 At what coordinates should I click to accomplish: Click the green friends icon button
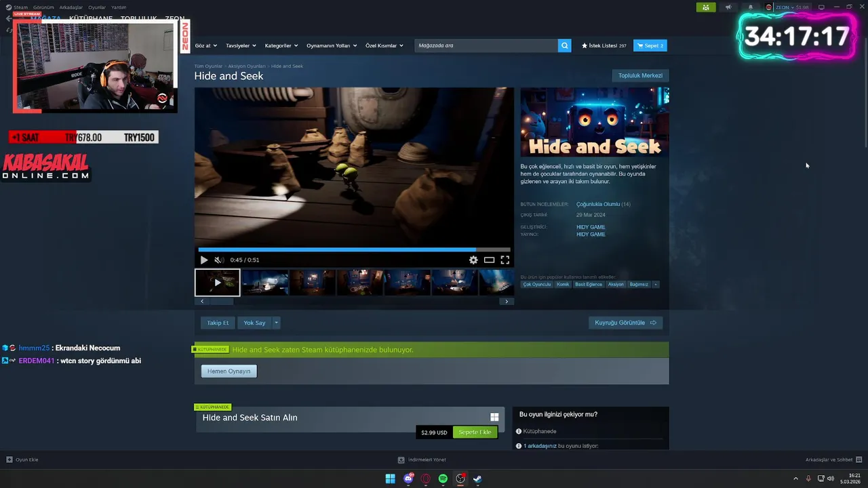click(706, 7)
